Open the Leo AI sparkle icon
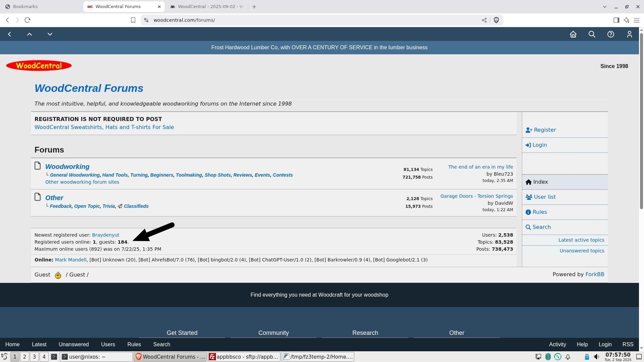This screenshot has width=644, height=362. pos(626,20)
